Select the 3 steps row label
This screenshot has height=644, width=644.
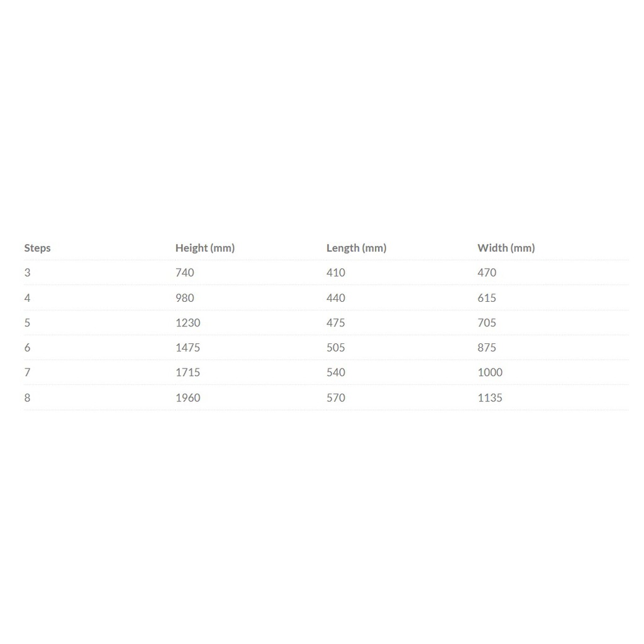27,272
